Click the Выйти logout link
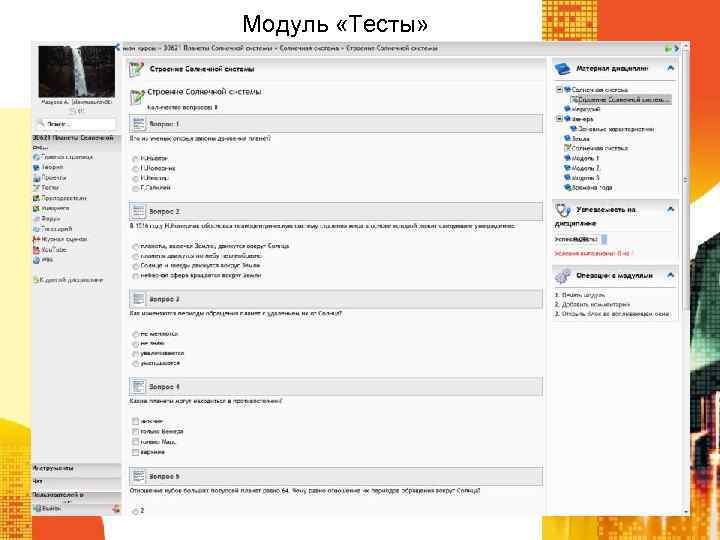Viewport: 720px width, 540px height. tap(51, 508)
